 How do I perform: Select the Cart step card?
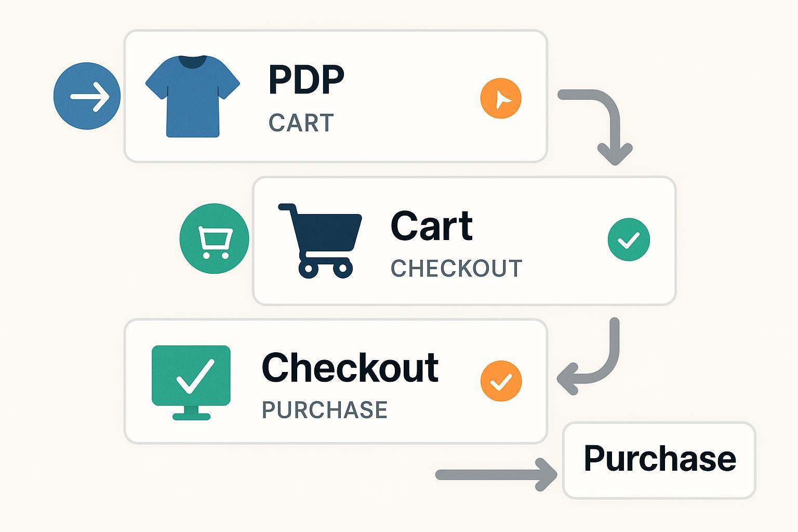(464, 241)
